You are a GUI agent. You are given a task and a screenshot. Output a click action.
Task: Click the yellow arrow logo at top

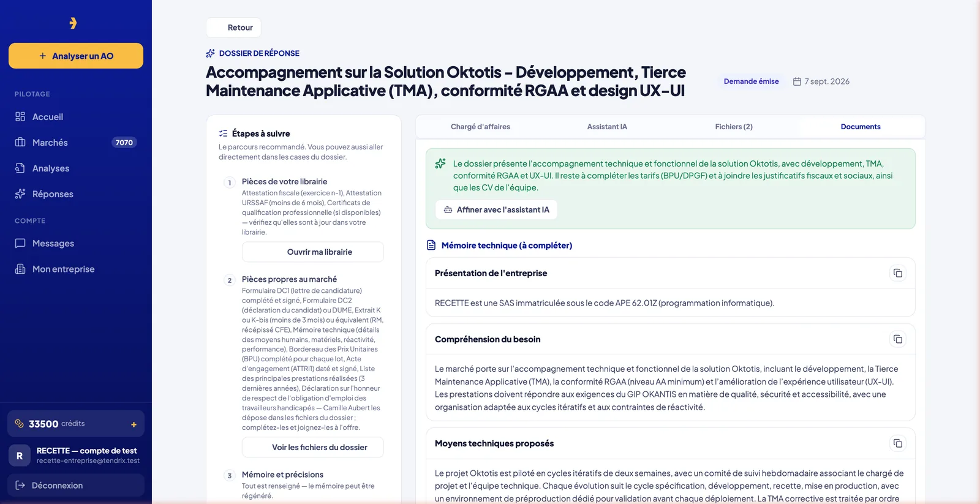[x=73, y=23]
